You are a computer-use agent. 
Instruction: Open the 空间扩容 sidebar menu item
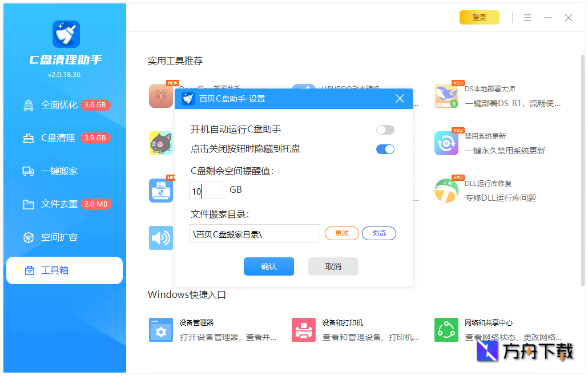29,237
